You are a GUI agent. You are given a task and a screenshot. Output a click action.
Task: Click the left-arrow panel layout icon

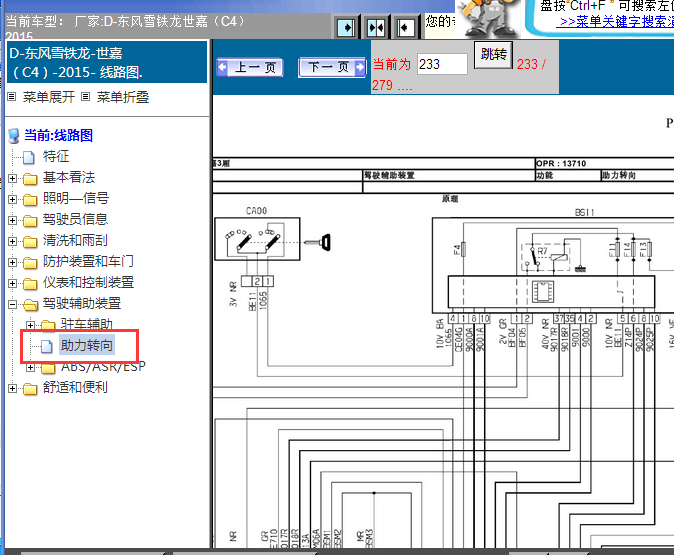click(405, 28)
